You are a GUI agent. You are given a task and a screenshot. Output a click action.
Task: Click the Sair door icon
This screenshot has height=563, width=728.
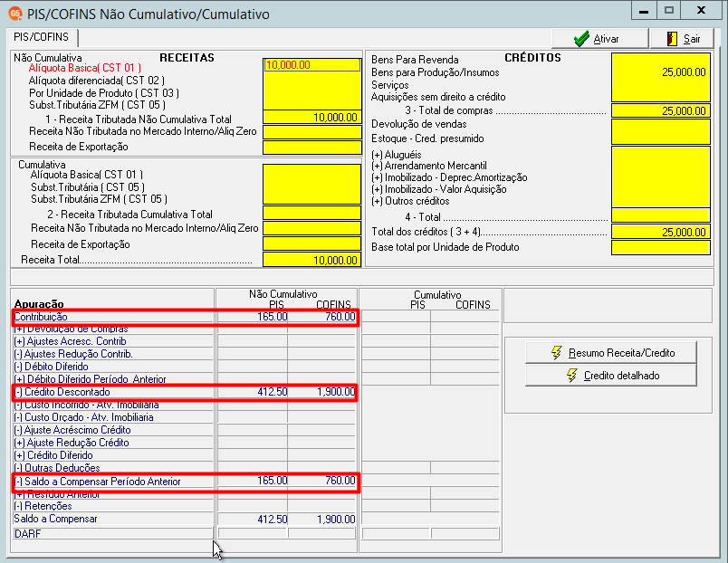pyautogui.click(x=672, y=39)
